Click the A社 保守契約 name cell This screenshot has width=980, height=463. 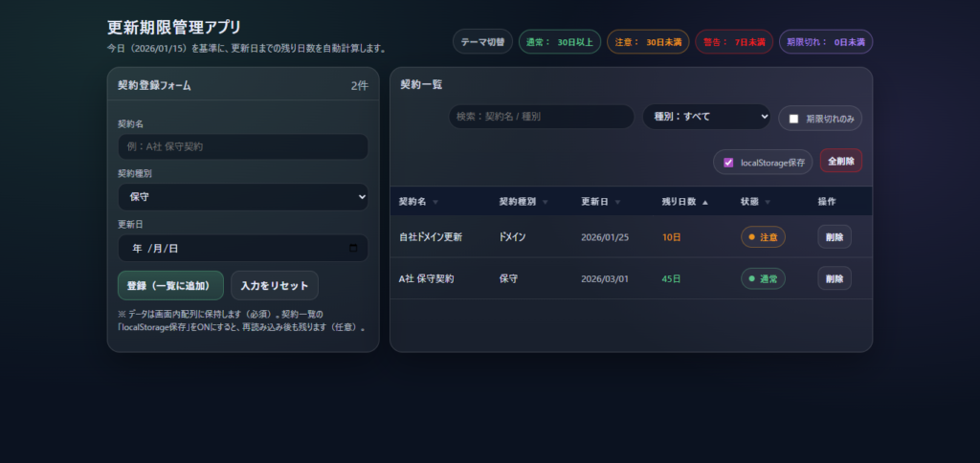(426, 278)
